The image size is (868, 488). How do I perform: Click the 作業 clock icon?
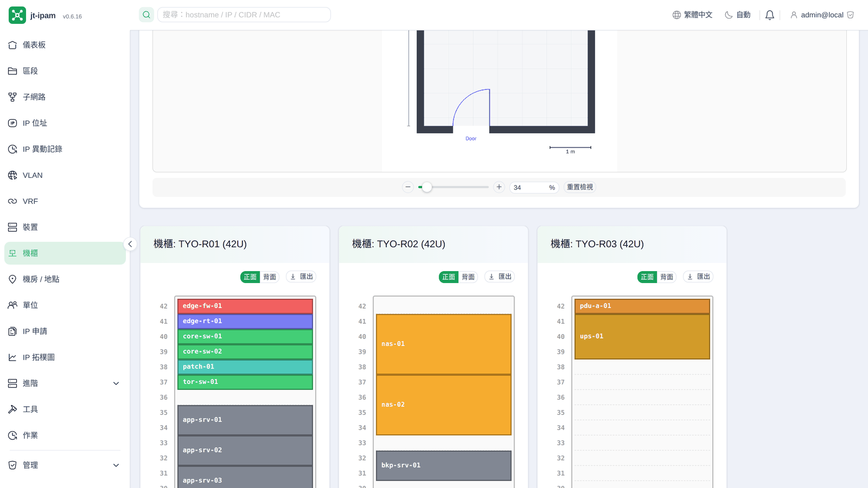point(12,435)
